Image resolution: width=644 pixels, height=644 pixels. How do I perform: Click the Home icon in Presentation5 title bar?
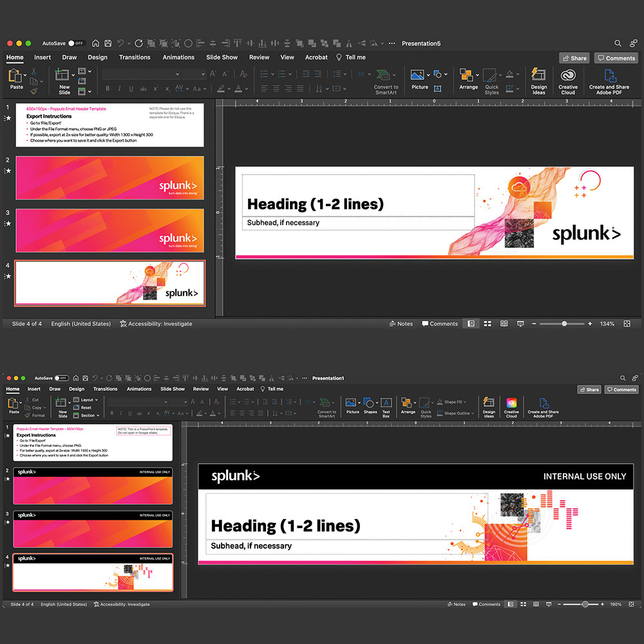(95, 43)
